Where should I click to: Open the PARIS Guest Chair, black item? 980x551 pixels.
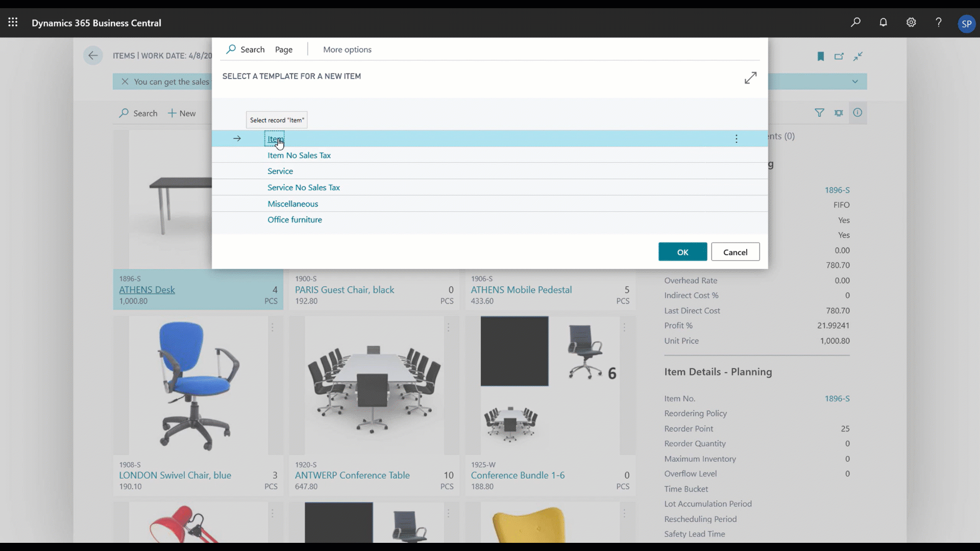tap(345, 290)
